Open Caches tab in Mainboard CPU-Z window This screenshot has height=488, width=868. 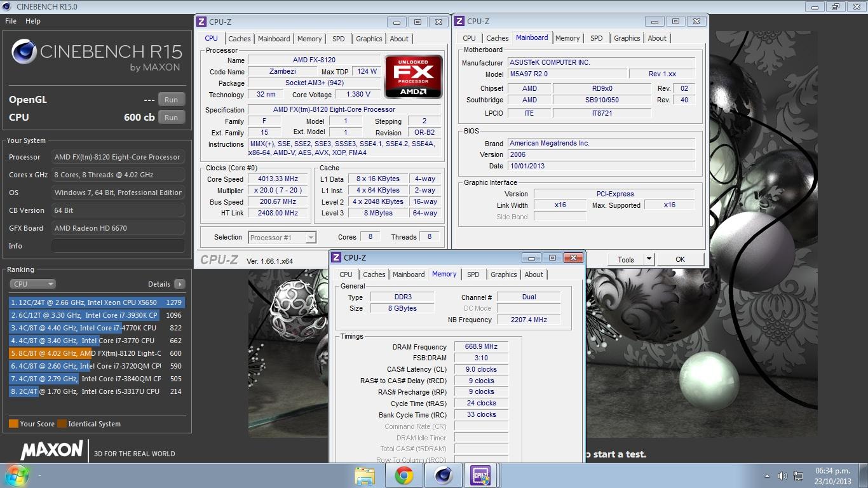(498, 38)
